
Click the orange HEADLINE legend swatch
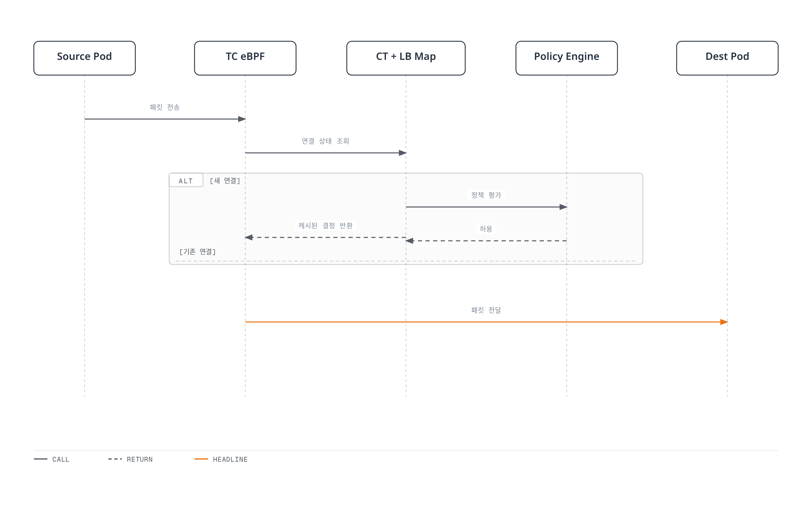coord(201,459)
